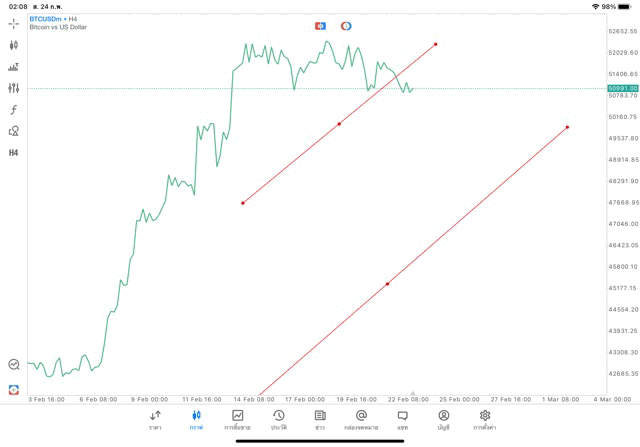This screenshot has height=447, width=640.
Task: Open candlestick chart type icon
Action: point(14,45)
